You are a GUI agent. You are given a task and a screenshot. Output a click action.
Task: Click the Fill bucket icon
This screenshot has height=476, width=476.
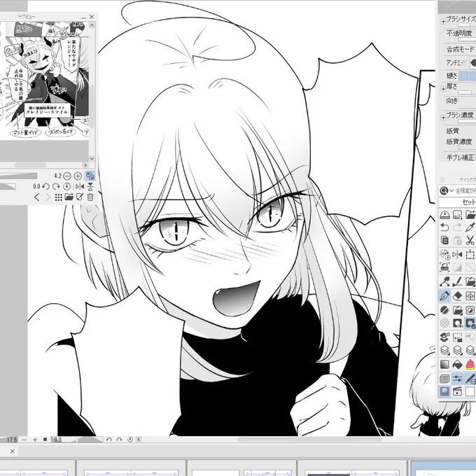(x=458, y=364)
